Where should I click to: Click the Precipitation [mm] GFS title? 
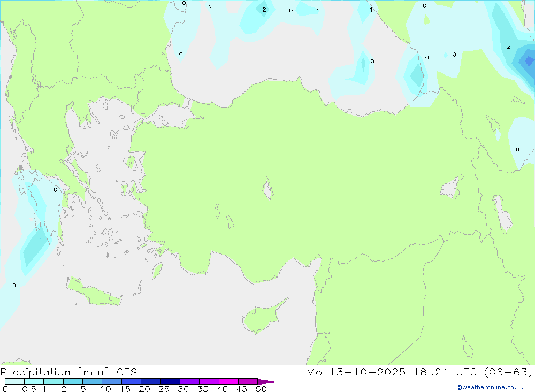pos(68,372)
